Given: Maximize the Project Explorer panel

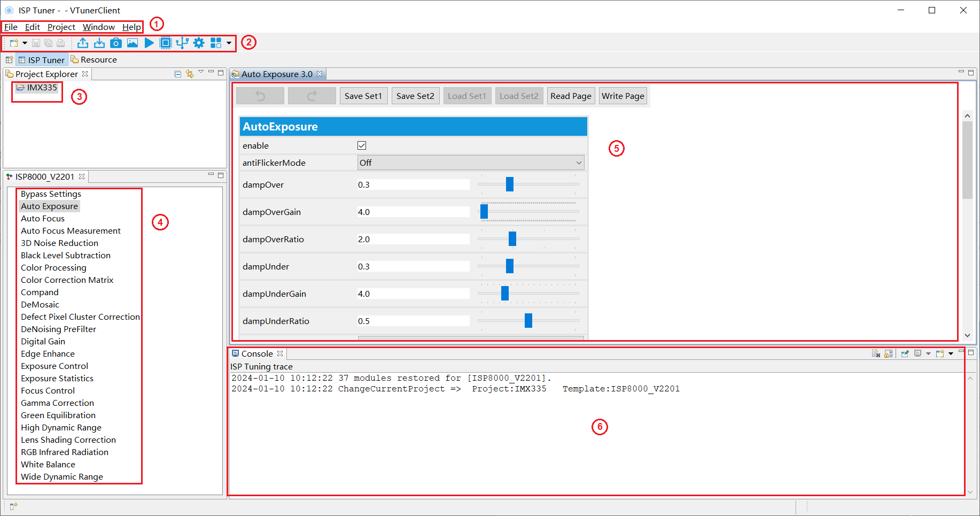Looking at the screenshot, I should click(221, 73).
